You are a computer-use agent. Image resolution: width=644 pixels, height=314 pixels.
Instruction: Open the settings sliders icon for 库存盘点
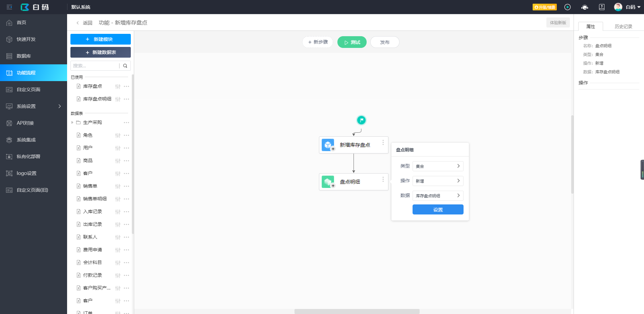pyautogui.click(x=118, y=86)
